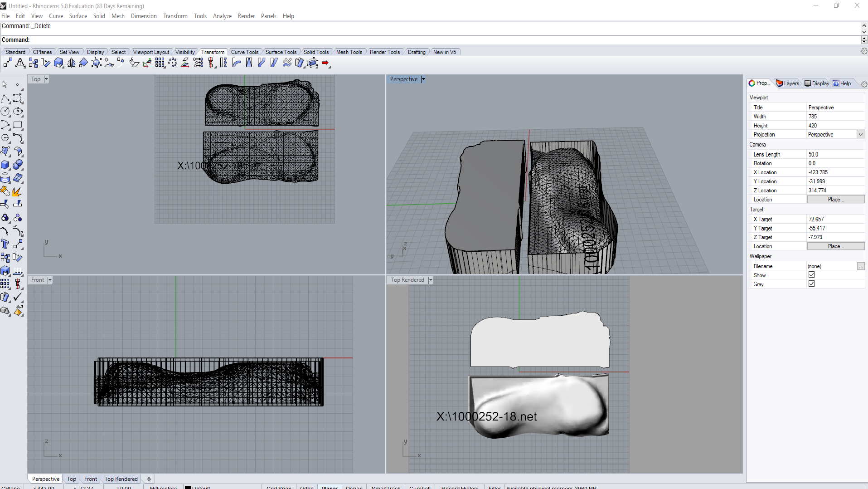The width and height of the screenshot is (868, 489).
Task: Select the Text object tool
Action: pyautogui.click(x=5, y=244)
